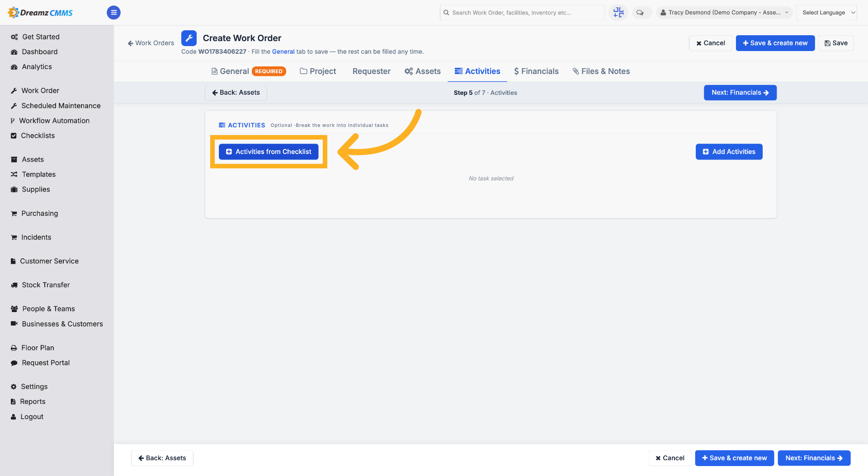Viewport: 868px width, 476px height.
Task: Click the bottom Save & create new button
Action: pyautogui.click(x=734, y=458)
